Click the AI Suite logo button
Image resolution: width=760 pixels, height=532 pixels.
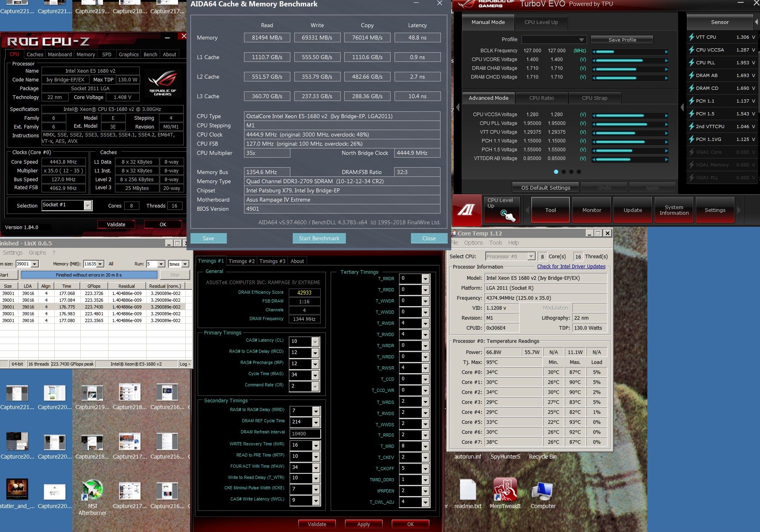[x=466, y=210]
